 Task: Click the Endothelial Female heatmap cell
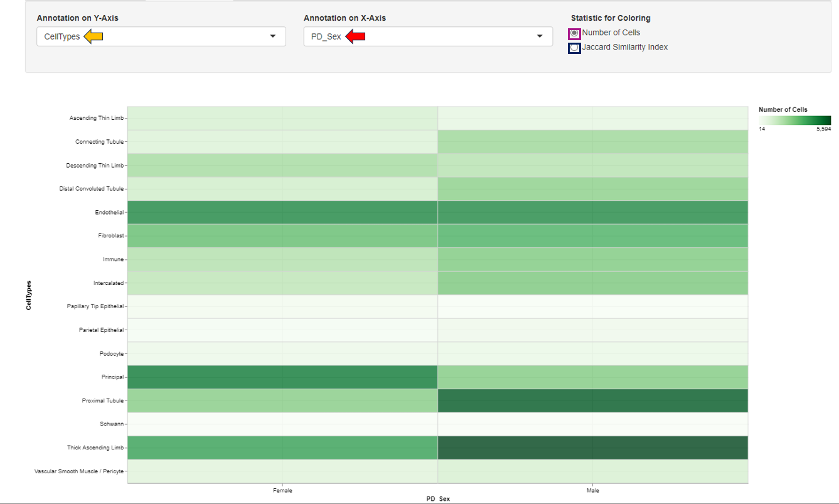coord(282,212)
